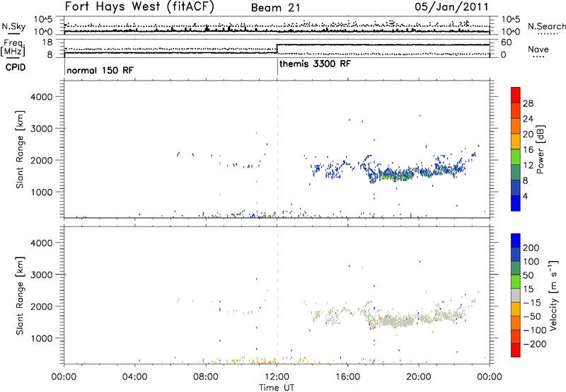Click the "20:00" time tick label
Image resolution: width=566 pixels, height=392 pixels.
click(x=419, y=377)
